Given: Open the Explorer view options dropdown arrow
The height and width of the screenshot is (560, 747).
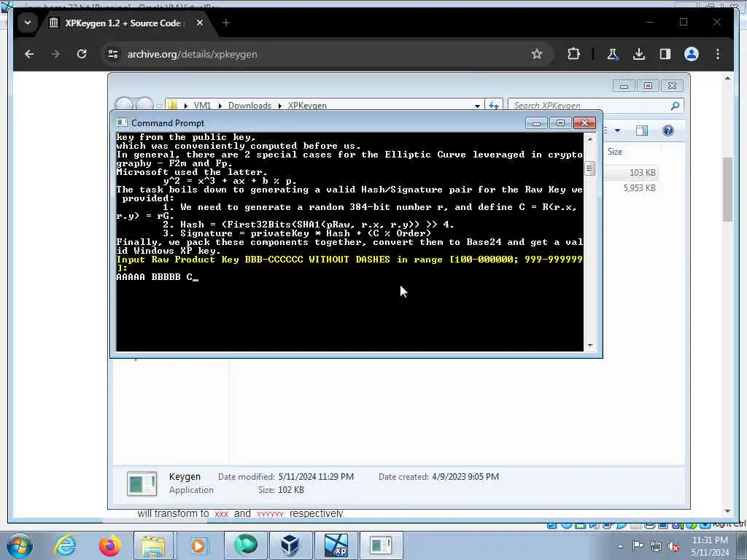Looking at the screenshot, I should click(617, 131).
